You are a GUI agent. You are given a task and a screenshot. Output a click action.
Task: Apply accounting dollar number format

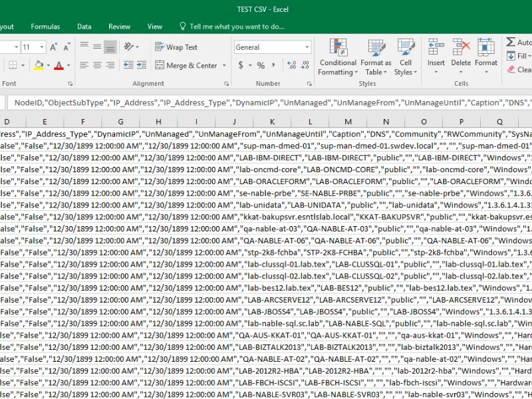point(241,65)
